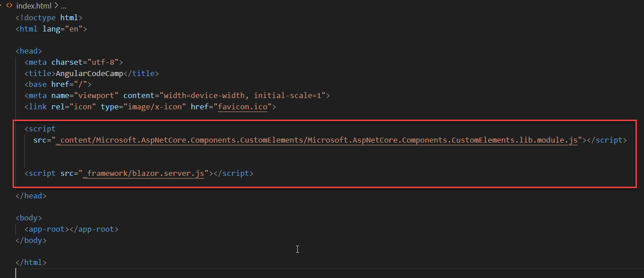Click the opening body tag
The image size is (644, 278).
tap(29, 218)
